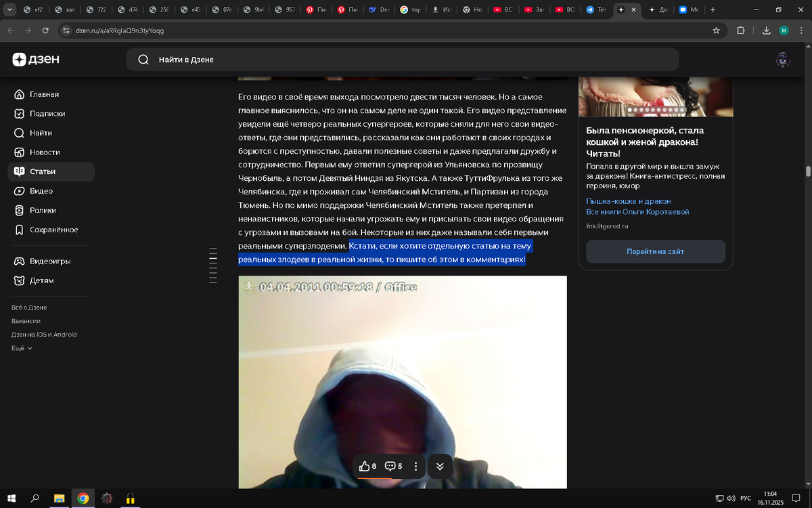Open Новости section

click(51, 152)
